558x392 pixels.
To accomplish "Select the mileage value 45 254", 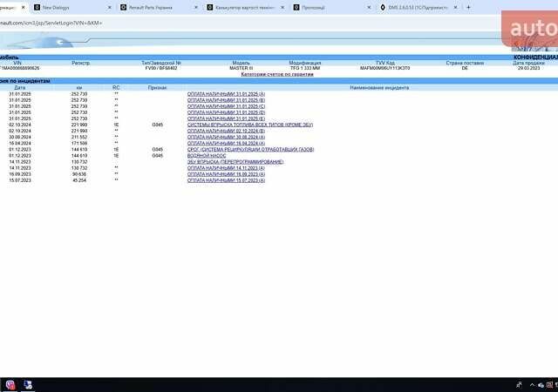I will pos(79,180).
